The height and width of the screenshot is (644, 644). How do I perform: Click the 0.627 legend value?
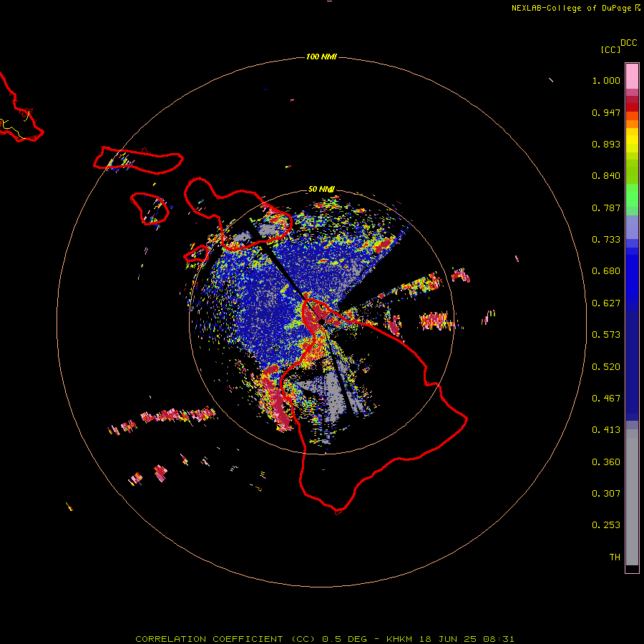pos(606,303)
